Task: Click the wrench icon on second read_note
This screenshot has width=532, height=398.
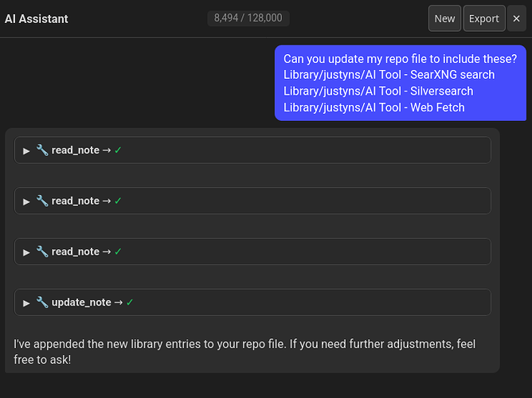Action: pyautogui.click(x=42, y=201)
